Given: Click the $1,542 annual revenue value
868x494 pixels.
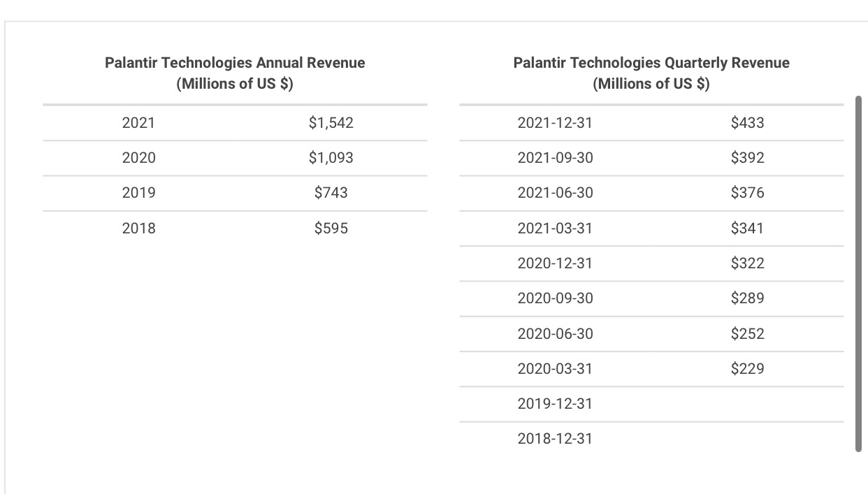Looking at the screenshot, I should click(331, 123).
